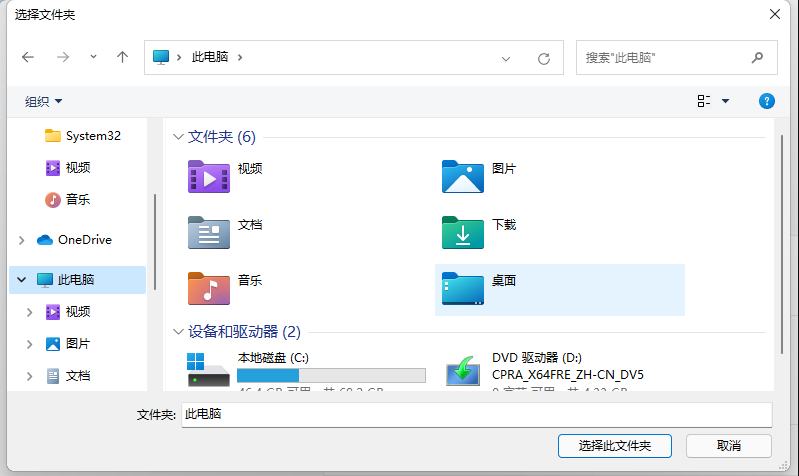Collapse the 文件夹 (6) group
Image resolution: width=799 pixels, height=476 pixels.
pyautogui.click(x=178, y=136)
